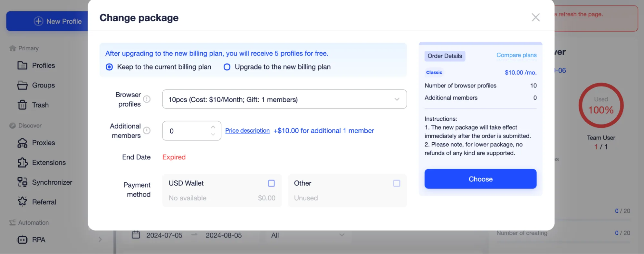Image resolution: width=644 pixels, height=254 pixels.
Task: Click the 'No available' wallet status text
Action: click(x=187, y=198)
